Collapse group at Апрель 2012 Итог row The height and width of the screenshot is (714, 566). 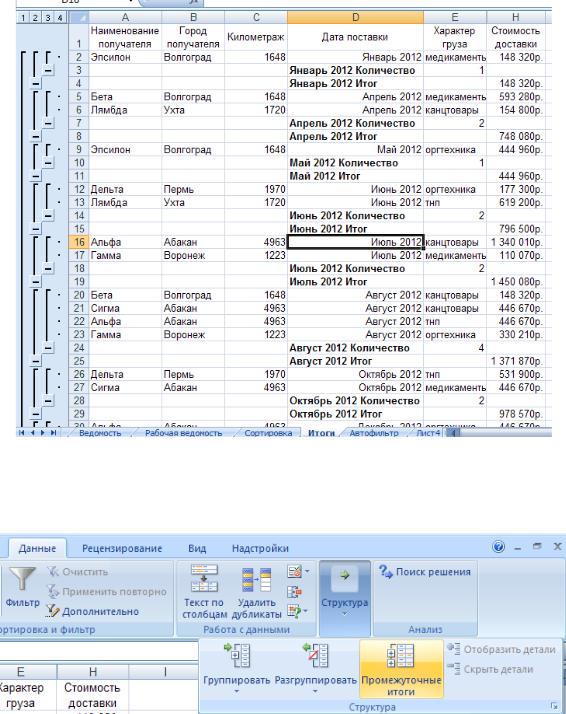pyautogui.click(x=36, y=137)
